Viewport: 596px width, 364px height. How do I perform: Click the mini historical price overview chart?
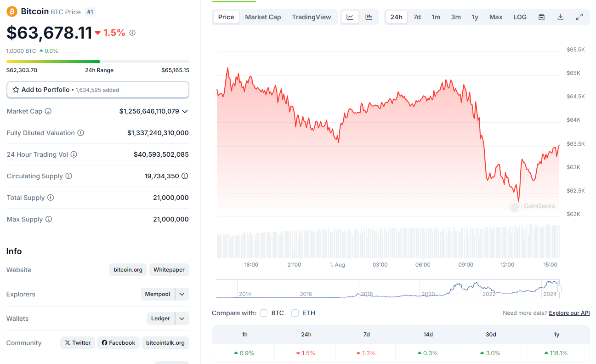tap(388, 289)
